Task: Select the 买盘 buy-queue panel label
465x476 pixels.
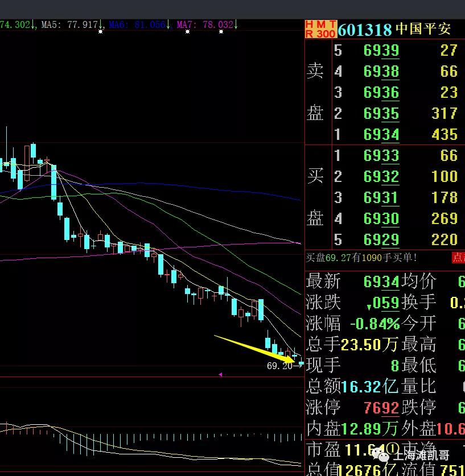Action: pos(316,197)
